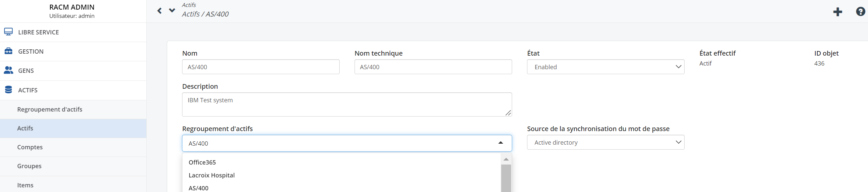This screenshot has height=192, width=868.
Task: Open the breadcrumb down-chevron menu
Action: [172, 11]
